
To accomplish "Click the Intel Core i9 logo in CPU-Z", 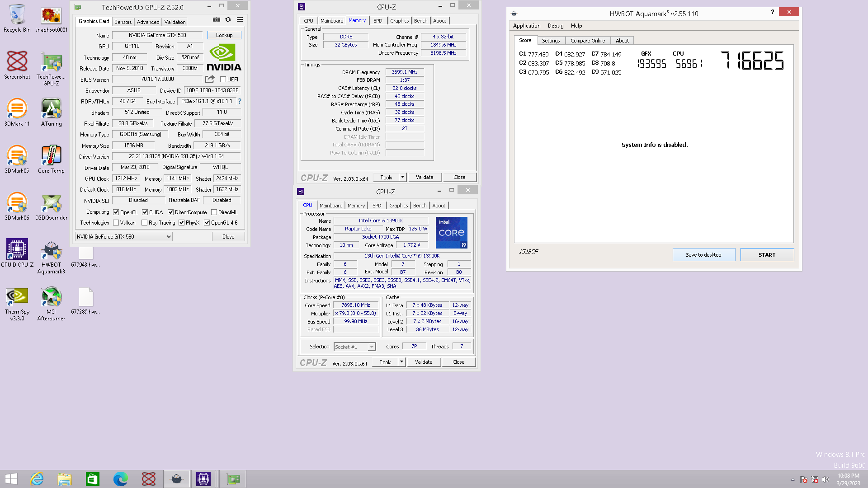I will point(451,233).
